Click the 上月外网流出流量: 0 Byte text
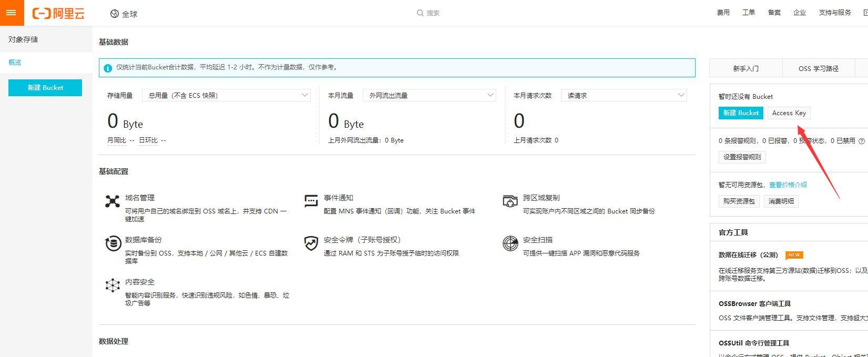868x357 pixels. [366, 140]
